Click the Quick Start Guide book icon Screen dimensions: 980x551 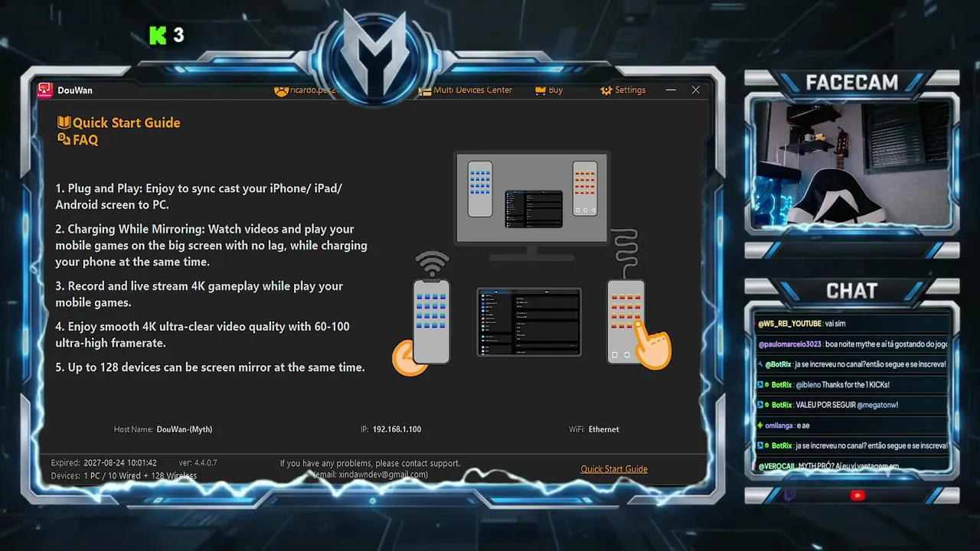pyautogui.click(x=64, y=122)
